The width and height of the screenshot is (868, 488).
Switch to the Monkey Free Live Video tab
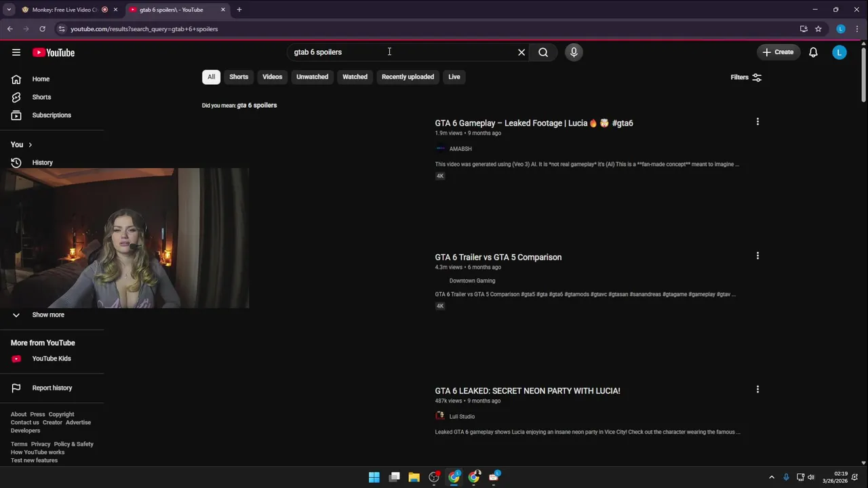tap(65, 9)
